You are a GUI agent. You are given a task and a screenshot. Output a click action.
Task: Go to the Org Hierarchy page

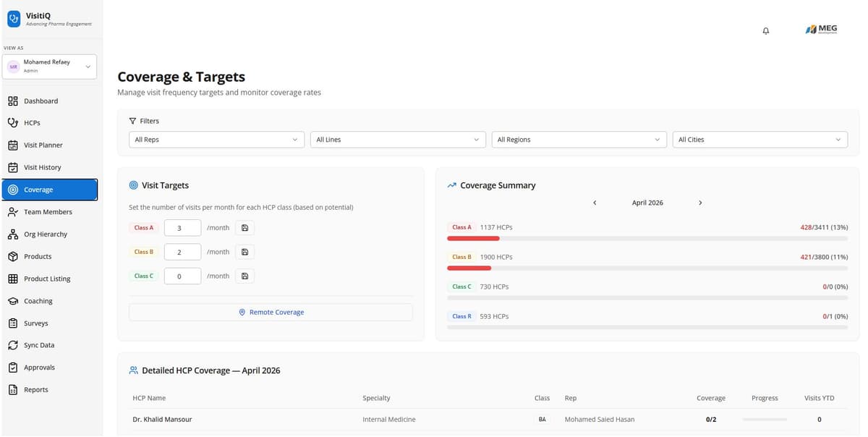[x=45, y=234]
